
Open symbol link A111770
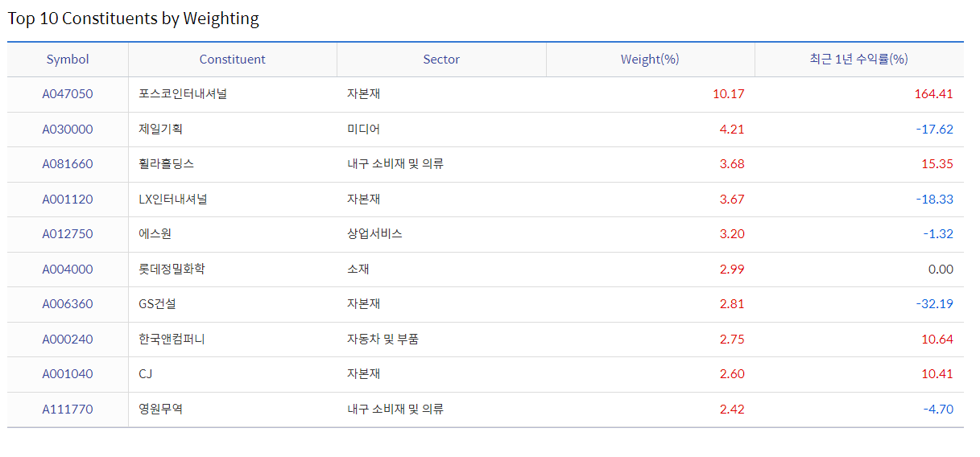click(x=68, y=409)
